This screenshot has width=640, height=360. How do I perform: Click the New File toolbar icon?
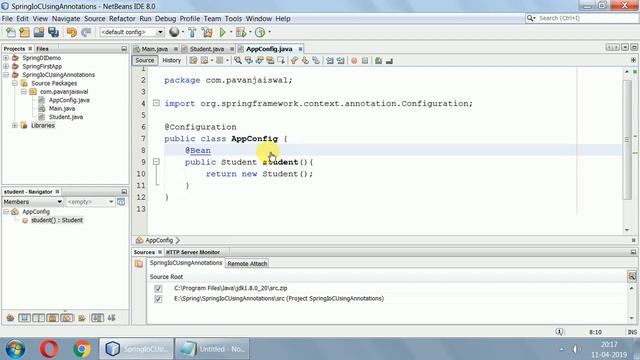(11, 32)
